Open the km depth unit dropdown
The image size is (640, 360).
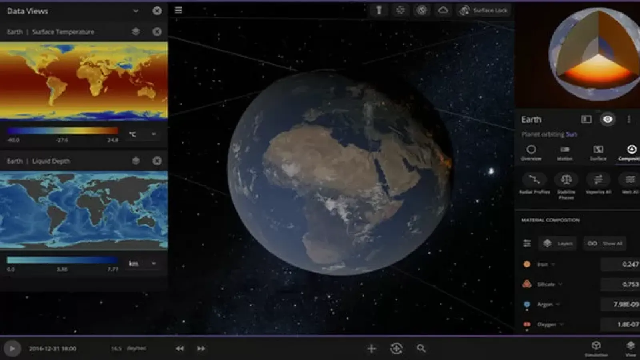[142, 263]
